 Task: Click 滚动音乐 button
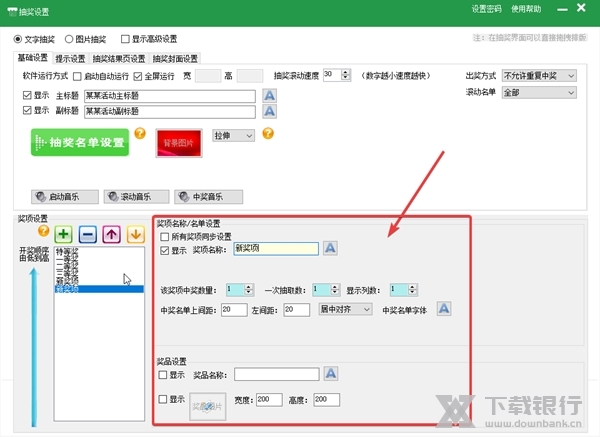point(136,197)
